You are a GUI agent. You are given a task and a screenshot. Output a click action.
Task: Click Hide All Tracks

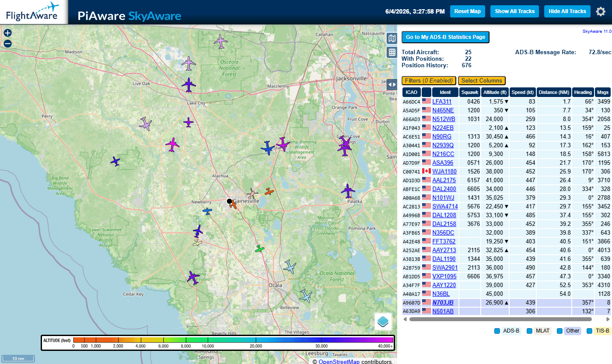(x=567, y=11)
